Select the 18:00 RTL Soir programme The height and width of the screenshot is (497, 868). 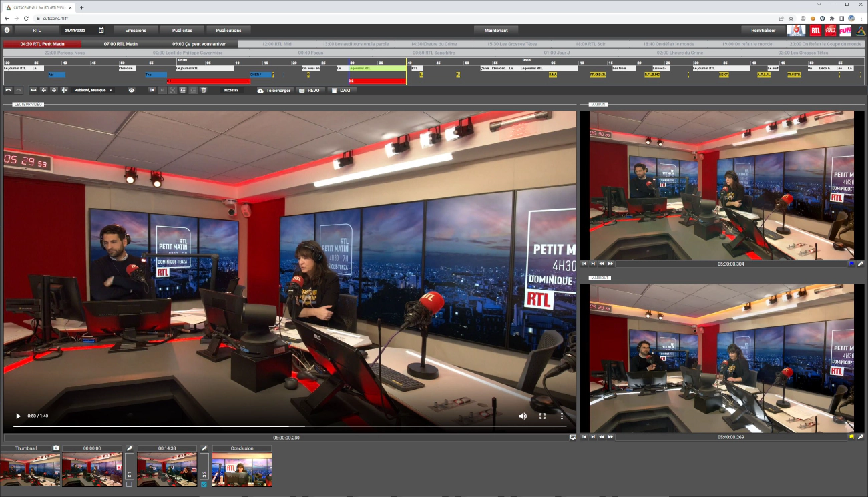(590, 44)
